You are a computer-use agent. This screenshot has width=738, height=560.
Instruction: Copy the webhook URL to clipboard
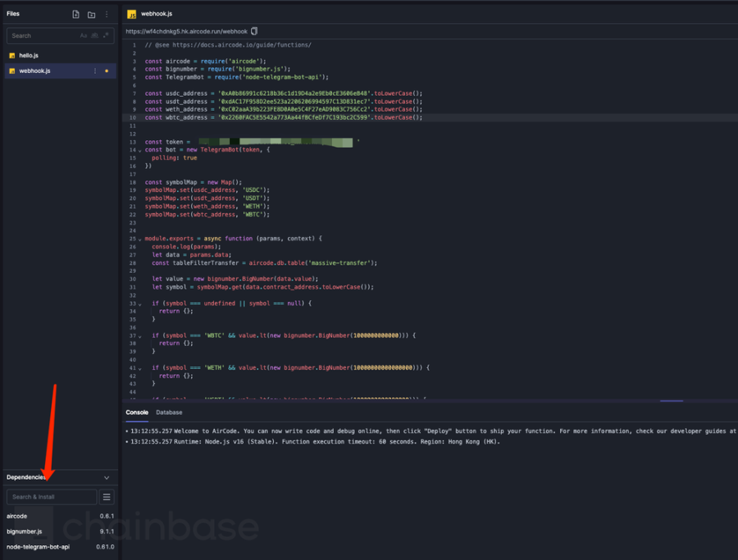point(254,31)
